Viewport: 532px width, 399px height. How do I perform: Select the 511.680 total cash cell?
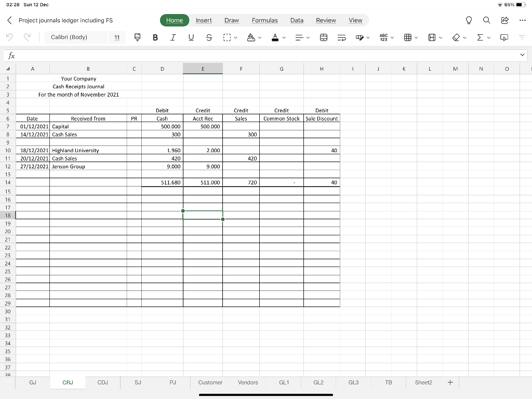pyautogui.click(x=162, y=182)
